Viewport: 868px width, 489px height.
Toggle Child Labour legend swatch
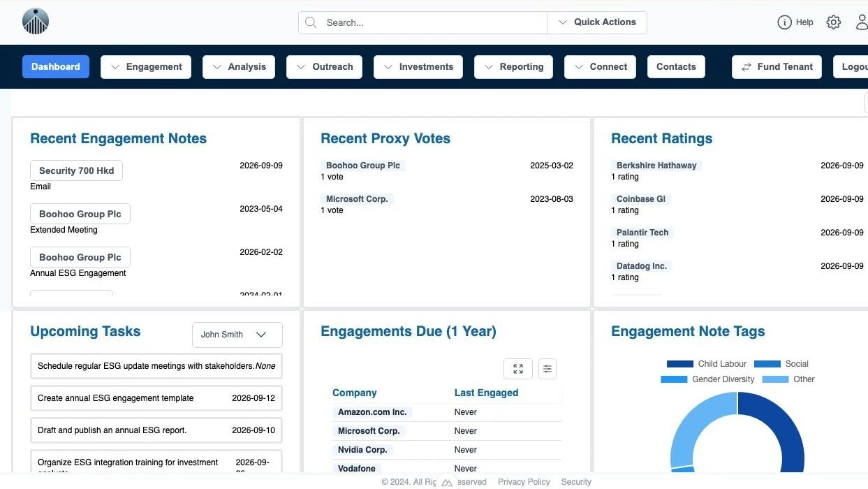coord(680,364)
